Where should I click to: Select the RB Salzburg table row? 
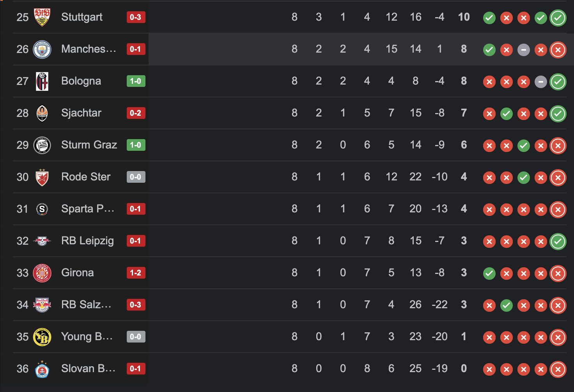pyautogui.click(x=289, y=305)
